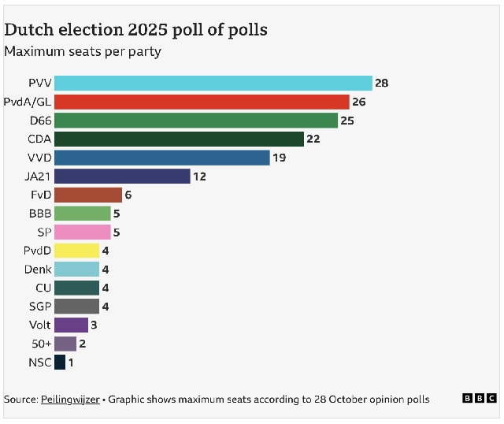This screenshot has width=504, height=424.
Task: Select the light green BBB bar
Action: pos(83,214)
